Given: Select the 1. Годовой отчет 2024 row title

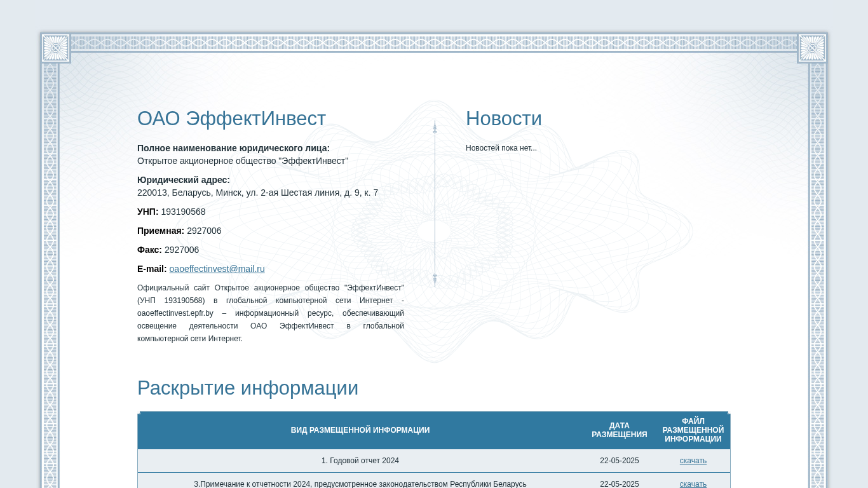Looking at the screenshot, I should click(x=360, y=461).
